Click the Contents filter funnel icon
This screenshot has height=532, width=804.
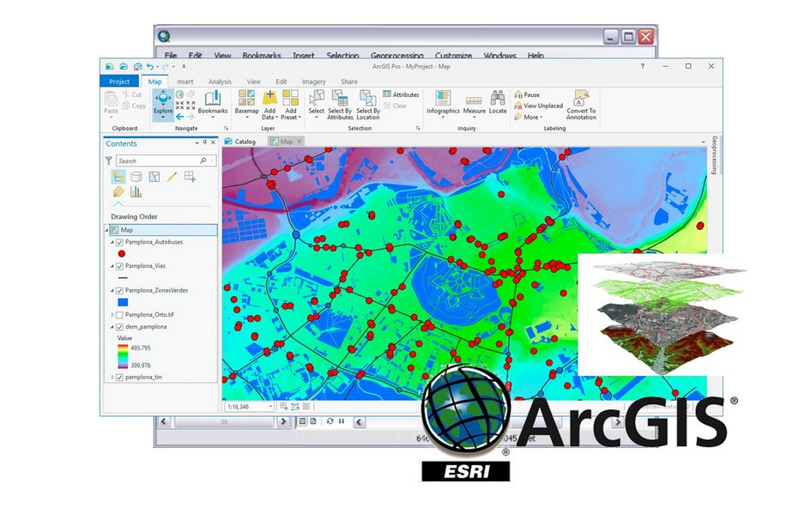coord(109,161)
